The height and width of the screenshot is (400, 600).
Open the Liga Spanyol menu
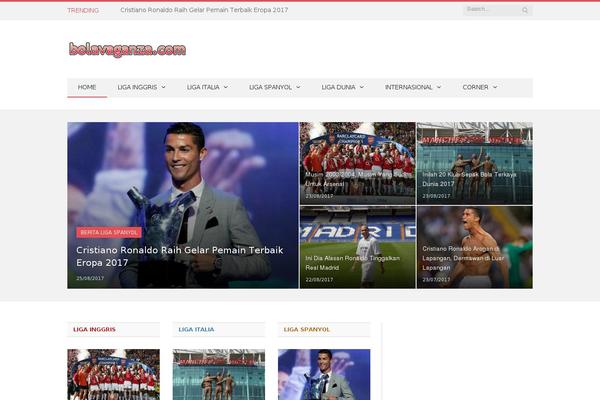(270, 87)
